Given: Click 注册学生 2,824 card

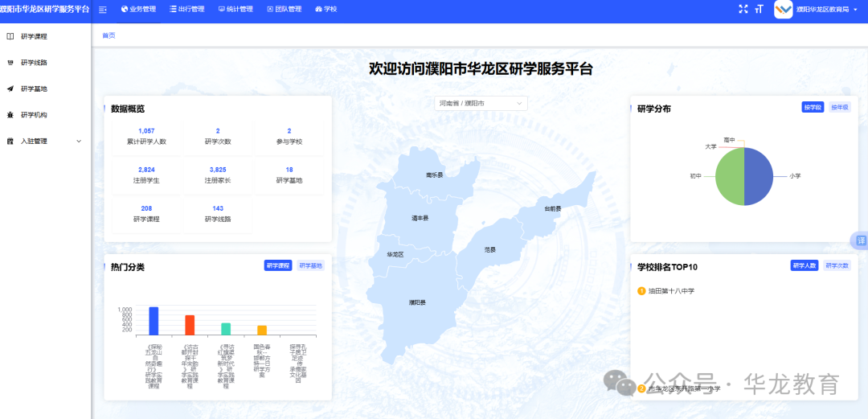Looking at the screenshot, I should 147,175.
